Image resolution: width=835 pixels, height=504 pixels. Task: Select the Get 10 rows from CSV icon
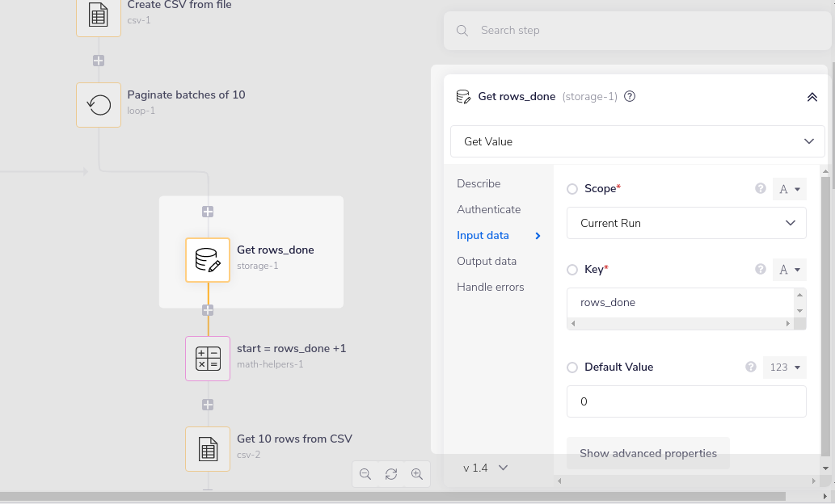208,449
